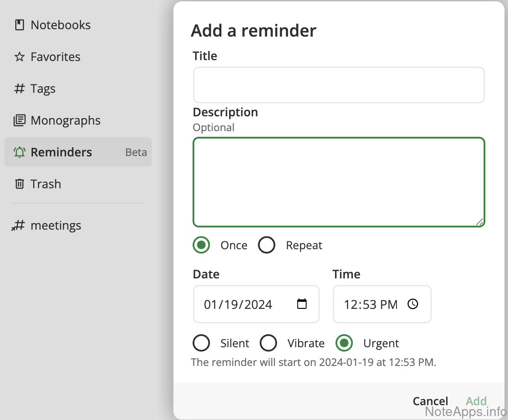Click into the Title text field

click(x=339, y=85)
